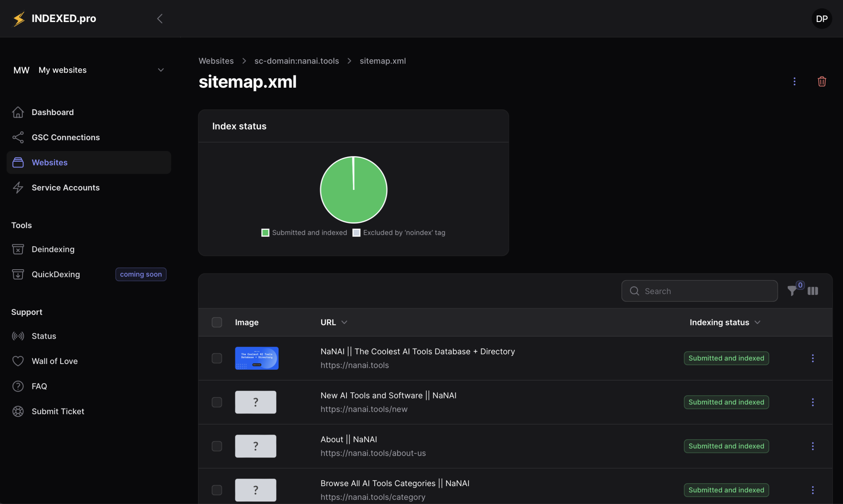Open row actions for nanai.tools homepage
Image resolution: width=843 pixels, height=504 pixels.
(x=813, y=358)
